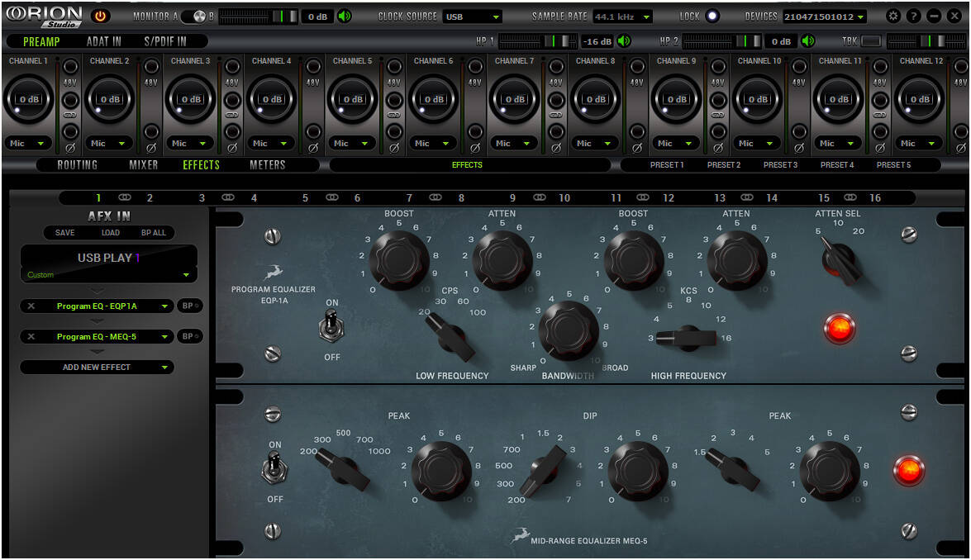Screen dimensions: 971x560
Task: Mute HP 2 speaker icon
Action: tap(808, 40)
